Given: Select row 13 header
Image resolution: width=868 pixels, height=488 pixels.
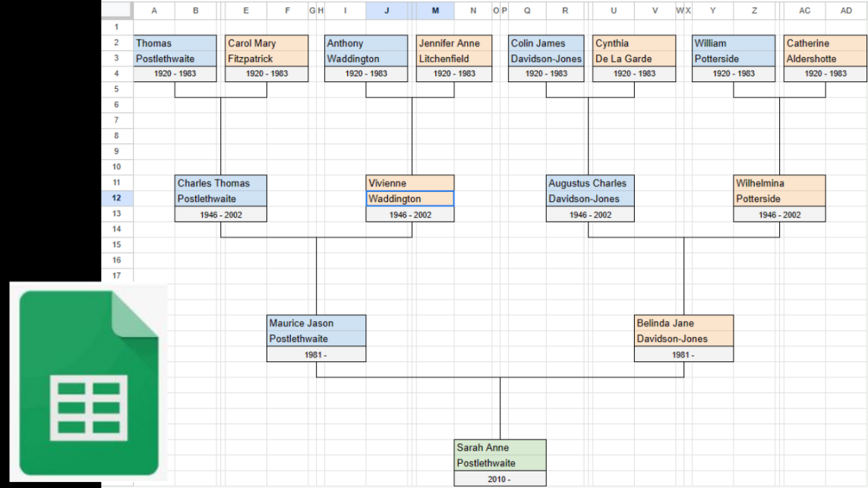Looking at the screenshot, I should point(117,213).
